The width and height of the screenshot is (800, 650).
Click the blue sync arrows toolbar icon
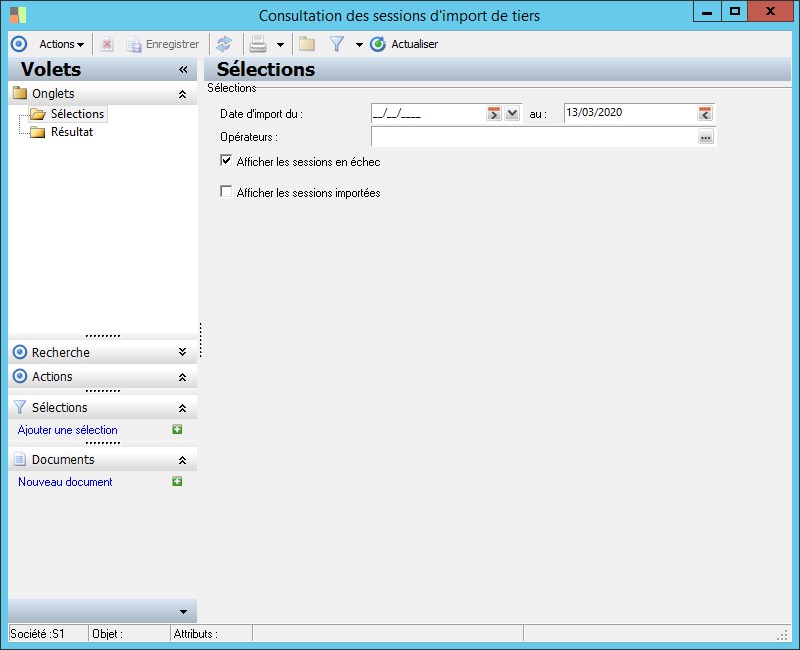pos(224,44)
